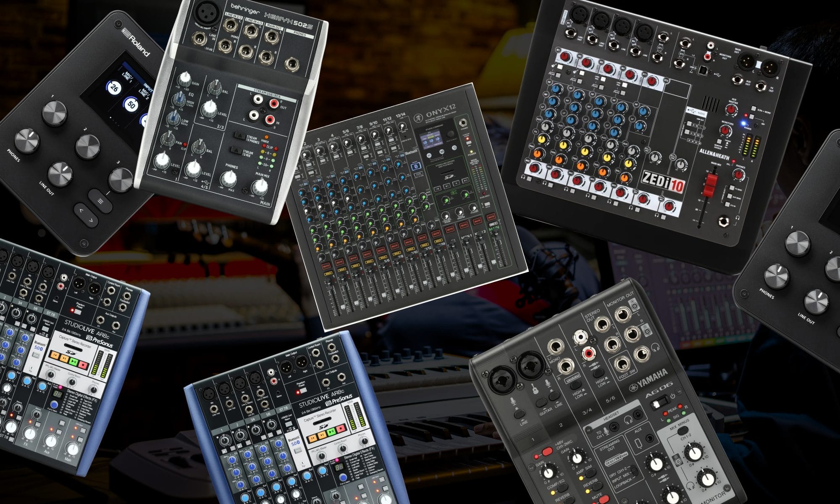The image size is (840, 504).
Task: Click the SD card slot on the PreSonus beside the Yamaha
Action: pyautogui.click(x=322, y=421)
